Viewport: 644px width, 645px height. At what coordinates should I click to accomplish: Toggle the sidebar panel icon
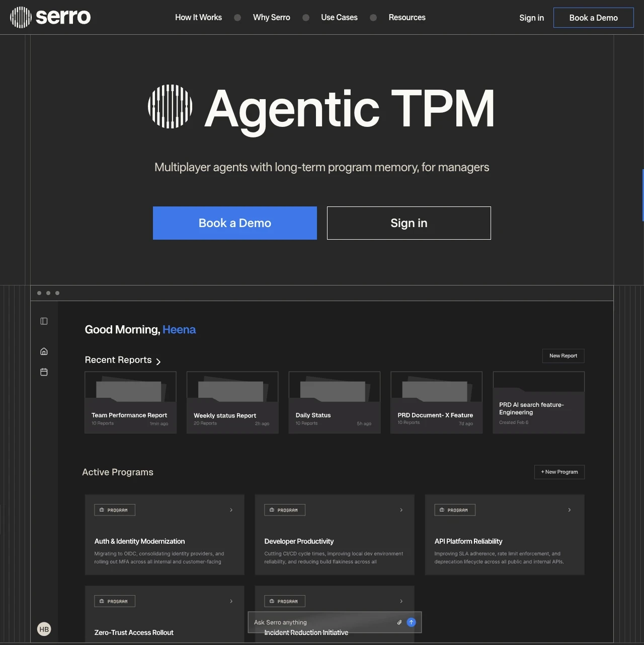(x=44, y=321)
